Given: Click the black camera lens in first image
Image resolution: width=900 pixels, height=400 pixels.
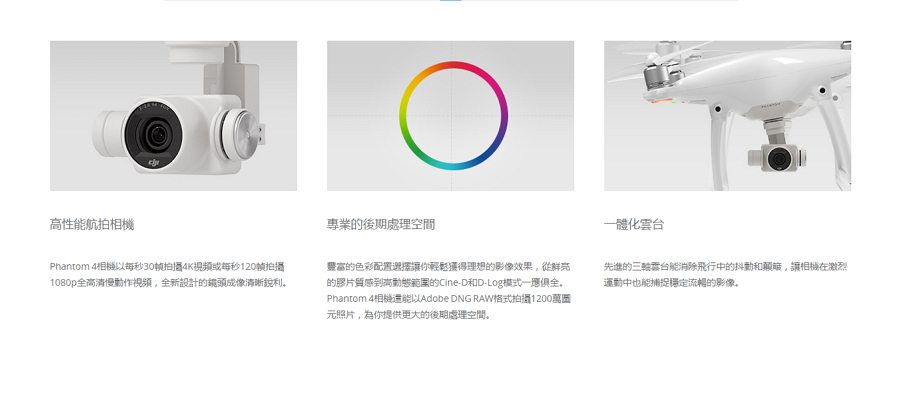Looking at the screenshot, I should (153, 134).
